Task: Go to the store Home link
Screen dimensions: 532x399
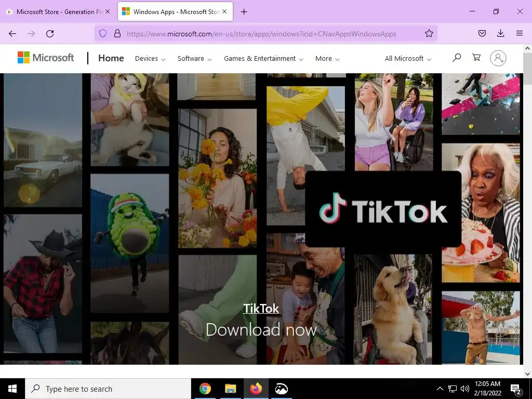Action: pyautogui.click(x=111, y=58)
